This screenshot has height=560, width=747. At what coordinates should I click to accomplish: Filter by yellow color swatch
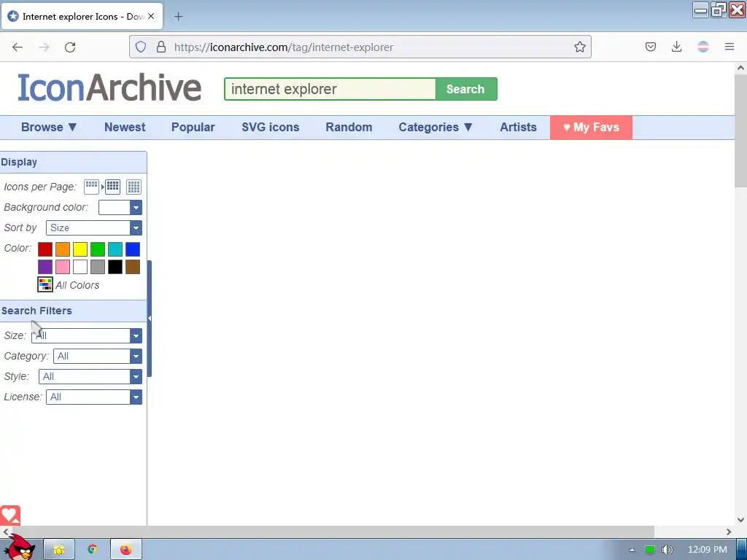click(x=80, y=249)
